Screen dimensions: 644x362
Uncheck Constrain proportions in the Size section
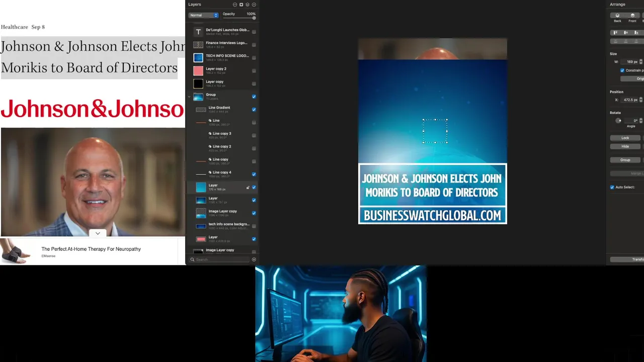click(x=622, y=70)
